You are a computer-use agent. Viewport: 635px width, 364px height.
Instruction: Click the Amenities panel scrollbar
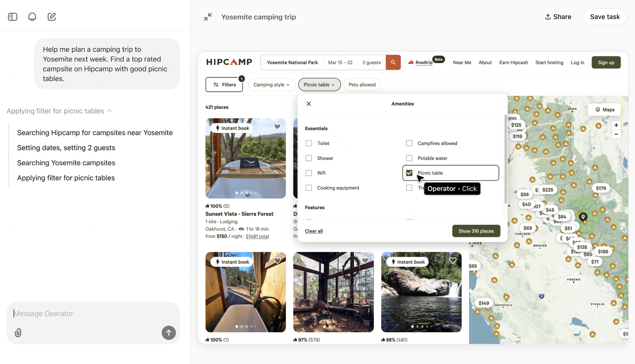coord(505,159)
